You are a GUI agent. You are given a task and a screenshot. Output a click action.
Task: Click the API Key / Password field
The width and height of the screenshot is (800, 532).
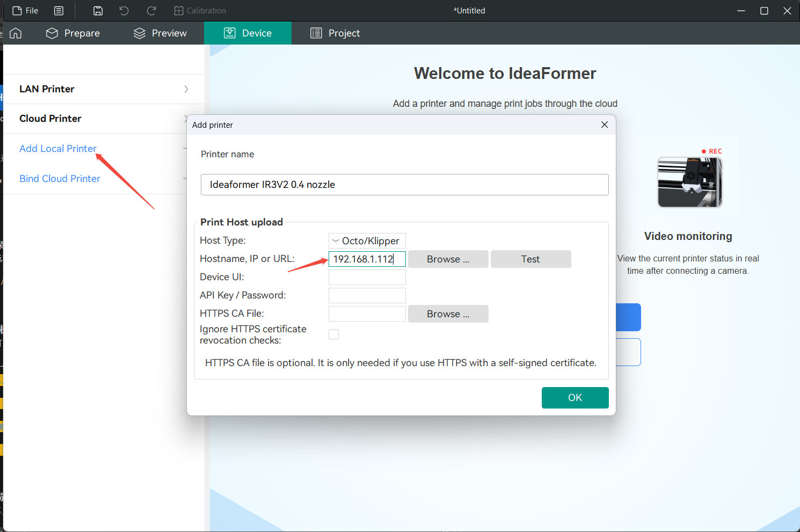click(367, 296)
